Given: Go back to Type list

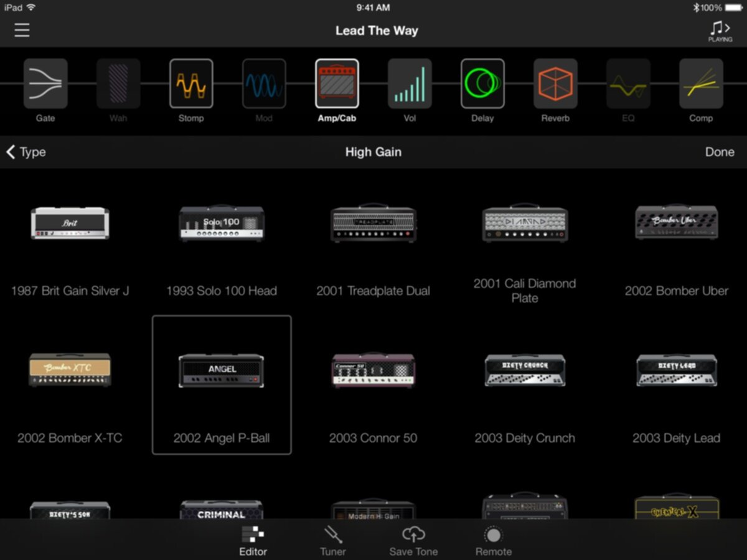Looking at the screenshot, I should pos(26,152).
